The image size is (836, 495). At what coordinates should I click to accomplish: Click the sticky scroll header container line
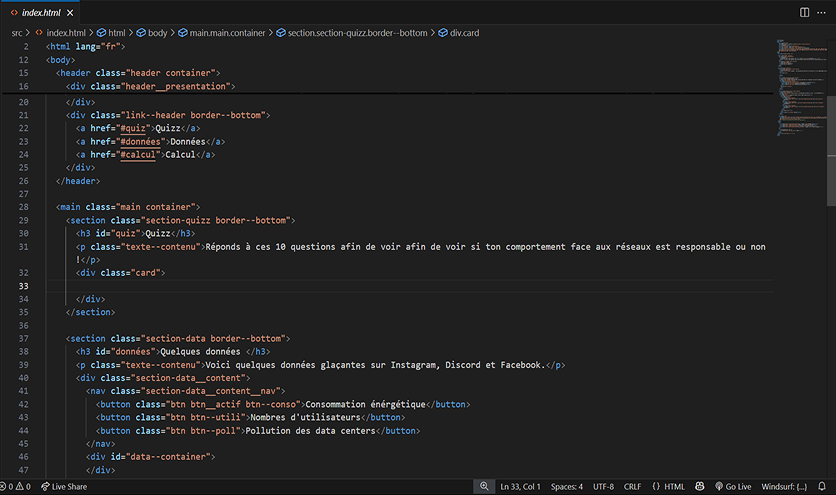pos(138,73)
